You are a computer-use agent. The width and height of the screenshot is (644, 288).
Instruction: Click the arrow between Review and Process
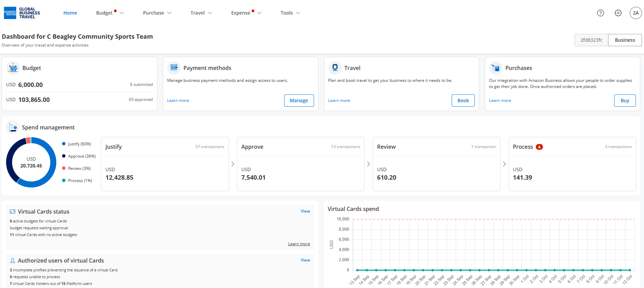[x=504, y=164]
